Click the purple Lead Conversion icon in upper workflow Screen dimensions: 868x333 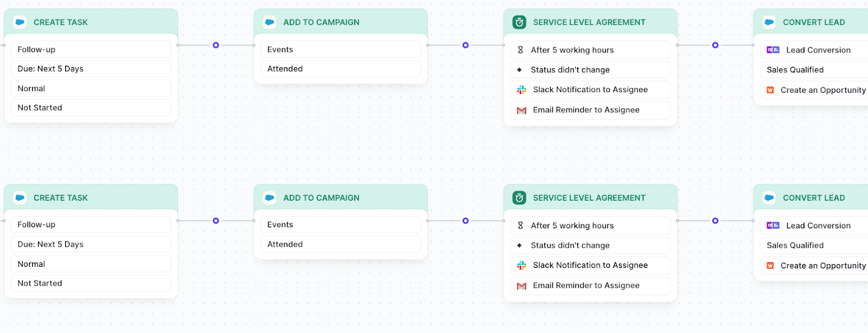click(x=773, y=50)
